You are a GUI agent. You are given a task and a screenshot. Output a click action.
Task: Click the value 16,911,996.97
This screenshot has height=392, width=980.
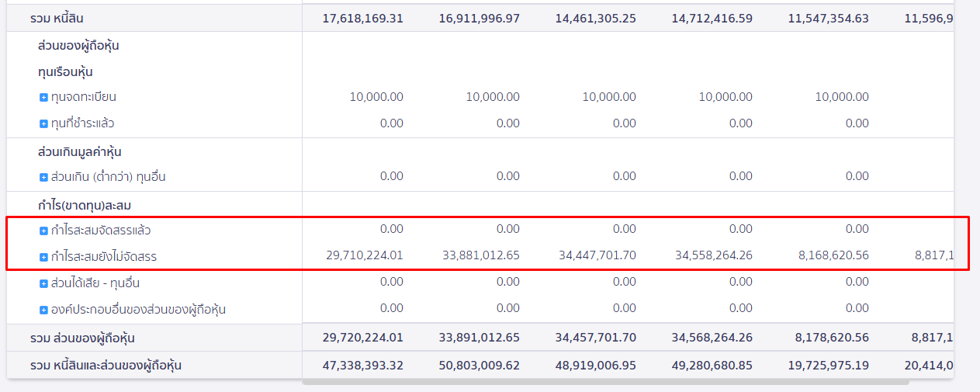(480, 18)
